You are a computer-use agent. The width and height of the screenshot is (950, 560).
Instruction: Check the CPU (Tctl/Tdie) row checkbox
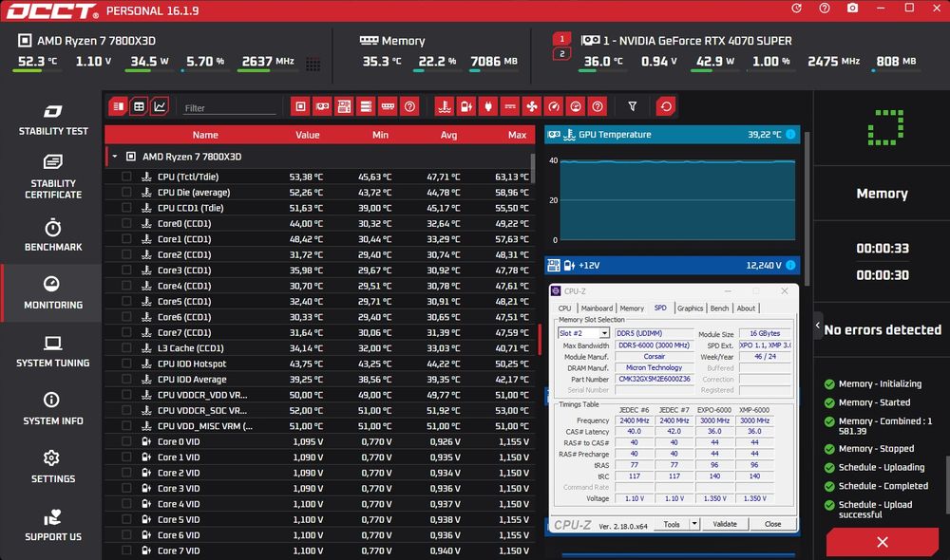(x=126, y=177)
